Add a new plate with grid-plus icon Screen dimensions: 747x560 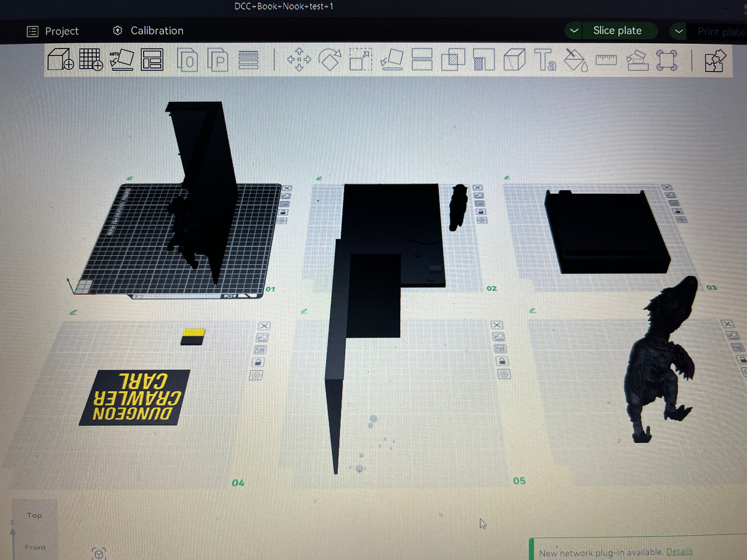click(x=90, y=60)
